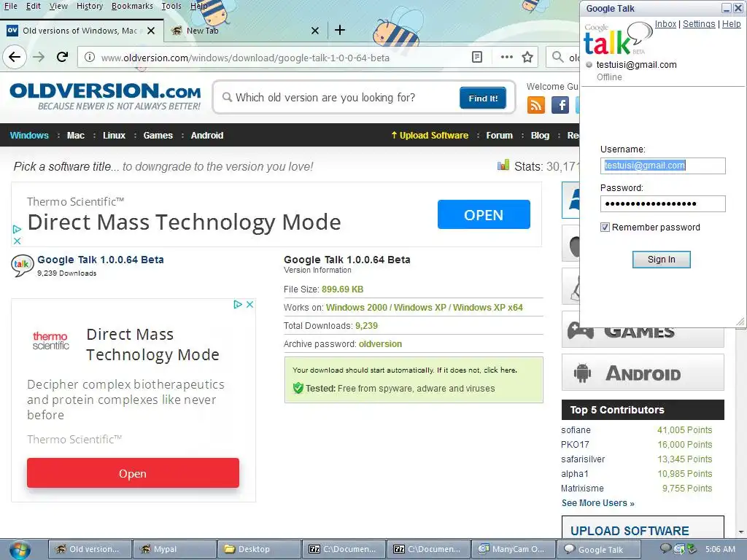Select the Android item in the navigation bar
Viewport: 747px width, 560px height.
point(206,135)
